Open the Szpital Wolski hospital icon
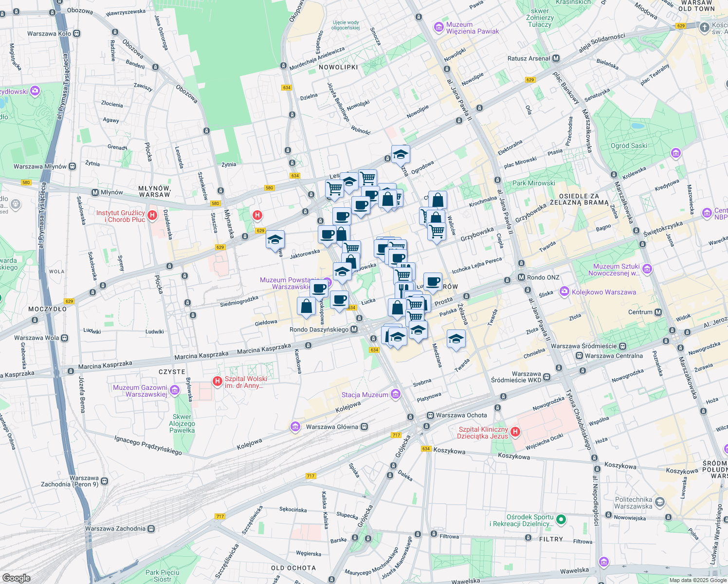 (218, 381)
